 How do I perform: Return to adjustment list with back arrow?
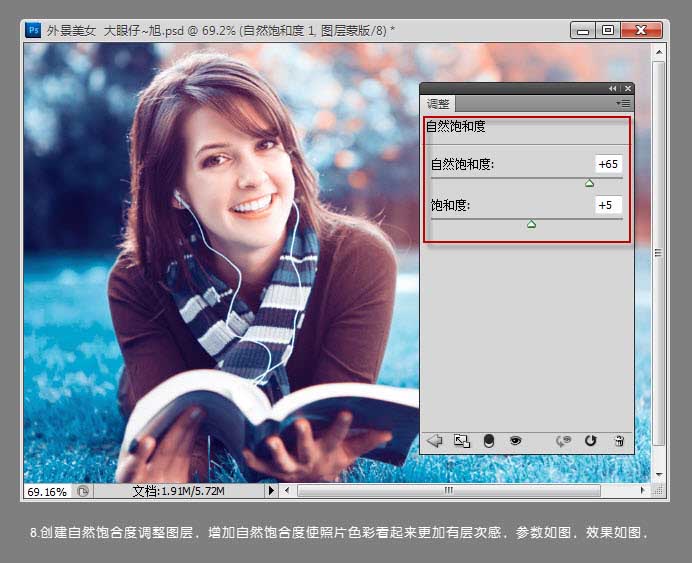(x=435, y=440)
